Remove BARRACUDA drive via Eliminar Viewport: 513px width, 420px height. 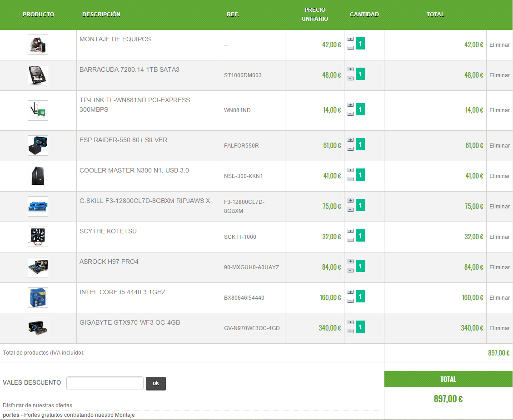tap(499, 75)
